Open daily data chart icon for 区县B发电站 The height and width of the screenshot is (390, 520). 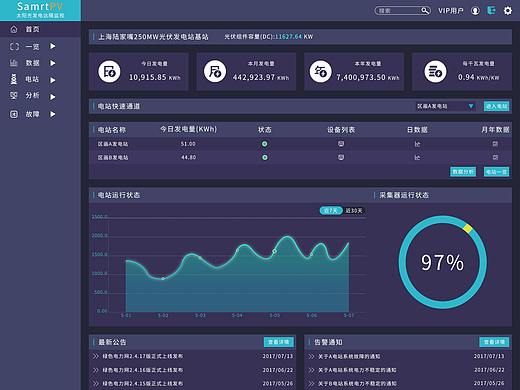(417, 157)
